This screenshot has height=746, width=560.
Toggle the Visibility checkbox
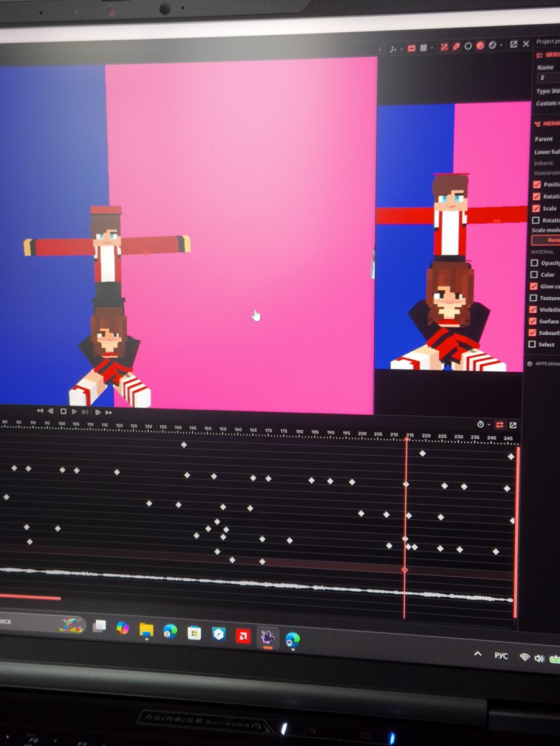coord(533,310)
